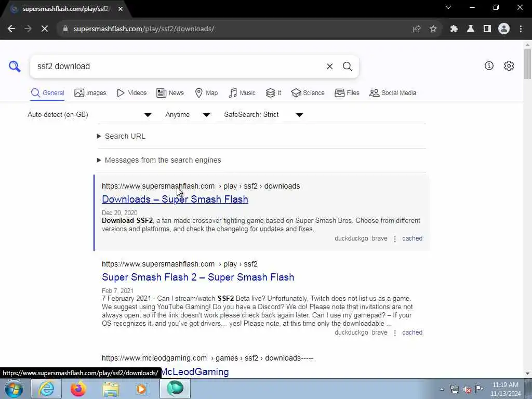Open Downloads – Super Smash Flash link

tap(175, 199)
